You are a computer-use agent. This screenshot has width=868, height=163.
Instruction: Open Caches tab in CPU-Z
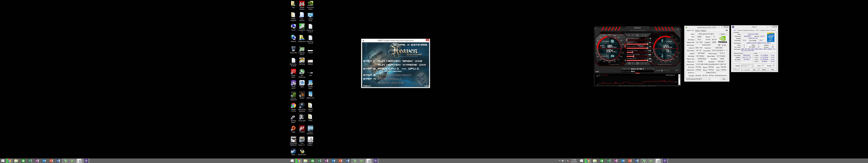point(740,30)
